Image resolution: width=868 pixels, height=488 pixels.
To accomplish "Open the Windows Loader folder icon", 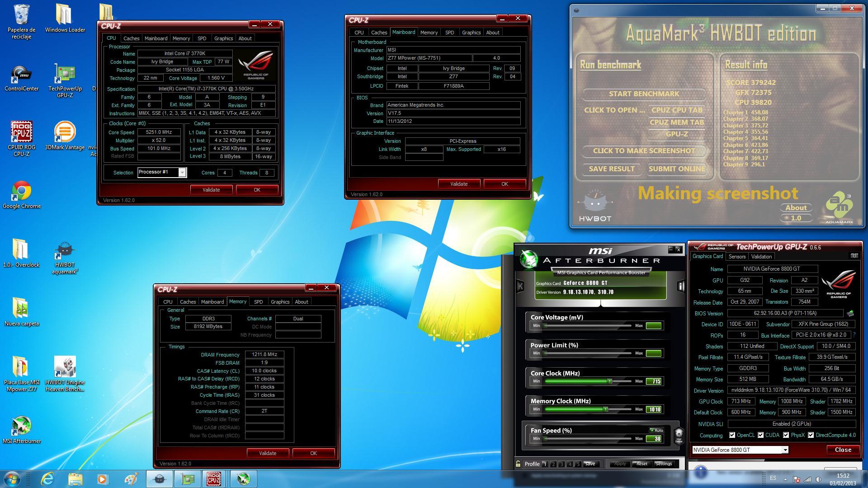I will tap(65, 18).
